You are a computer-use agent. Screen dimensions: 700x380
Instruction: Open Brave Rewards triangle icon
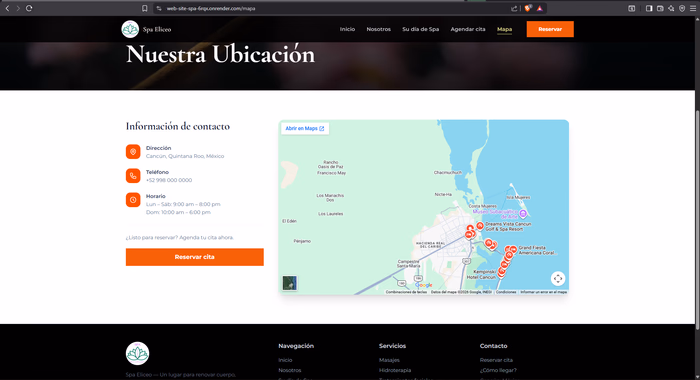(x=539, y=8)
